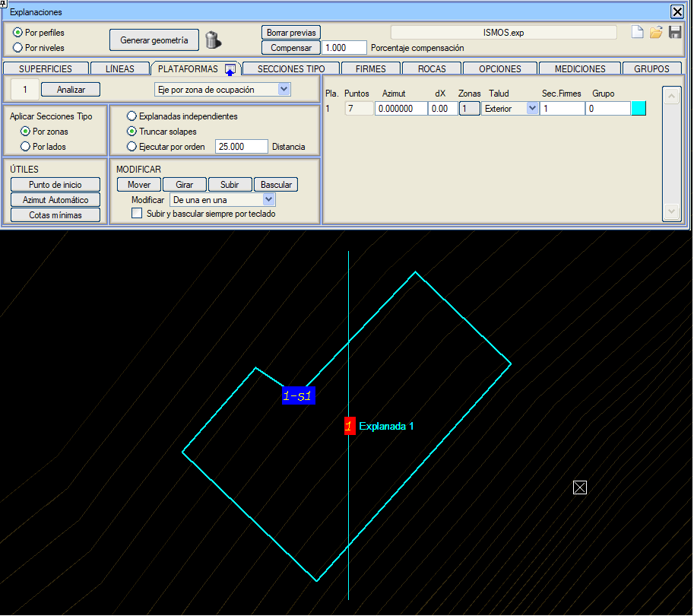The image size is (694, 616).
Task: Switch to the SUPERFICIES tab
Action: tap(45, 68)
